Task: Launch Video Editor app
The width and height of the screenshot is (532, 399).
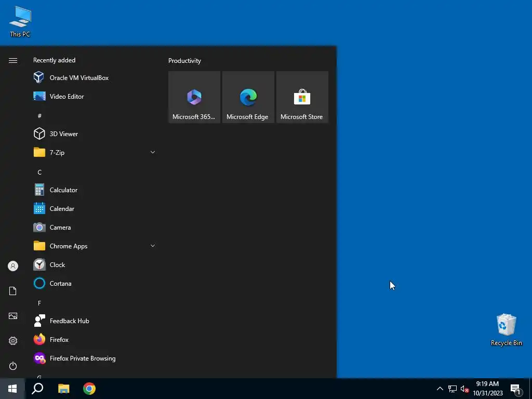Action: coord(95,96)
